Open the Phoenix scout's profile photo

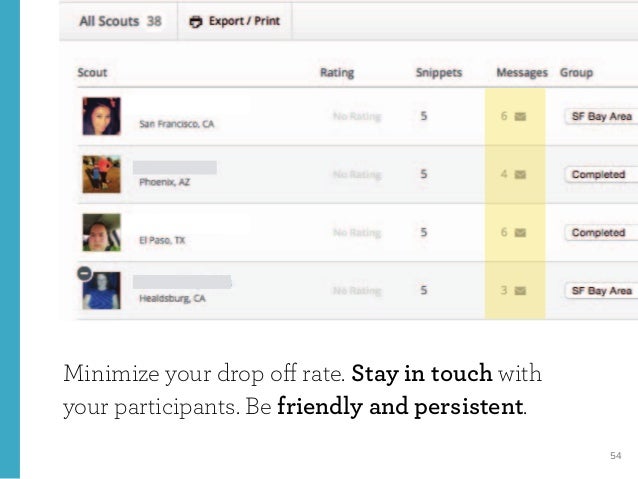(101, 174)
